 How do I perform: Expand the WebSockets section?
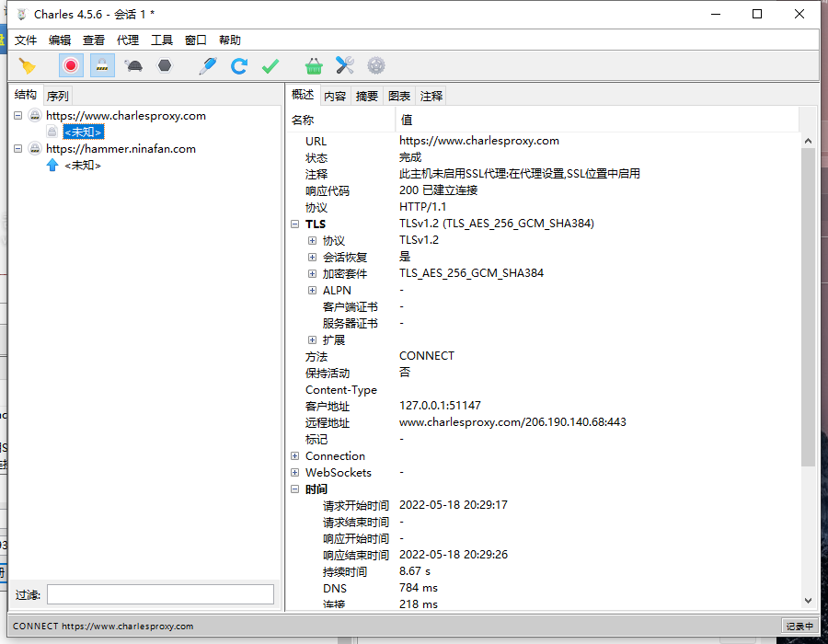point(294,473)
